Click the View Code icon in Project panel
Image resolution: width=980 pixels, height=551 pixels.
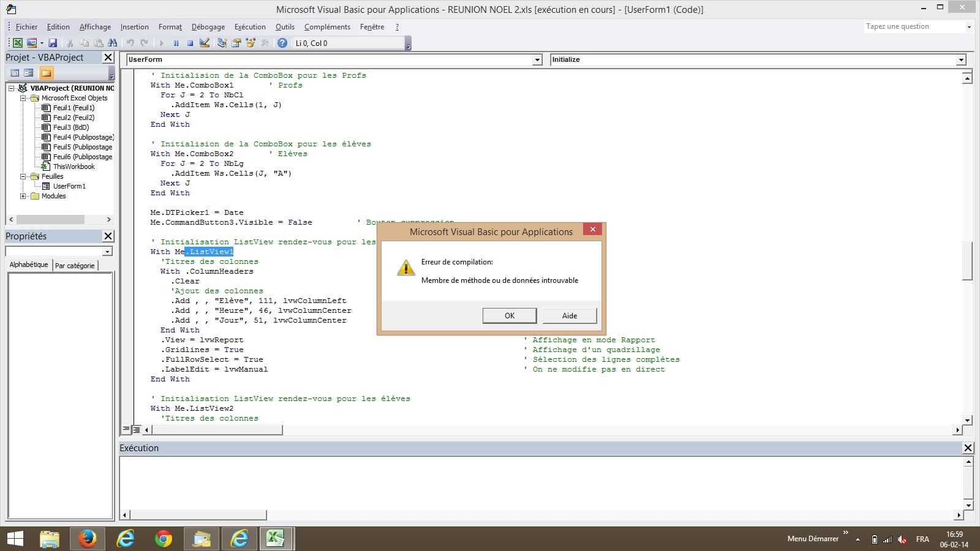[15, 73]
